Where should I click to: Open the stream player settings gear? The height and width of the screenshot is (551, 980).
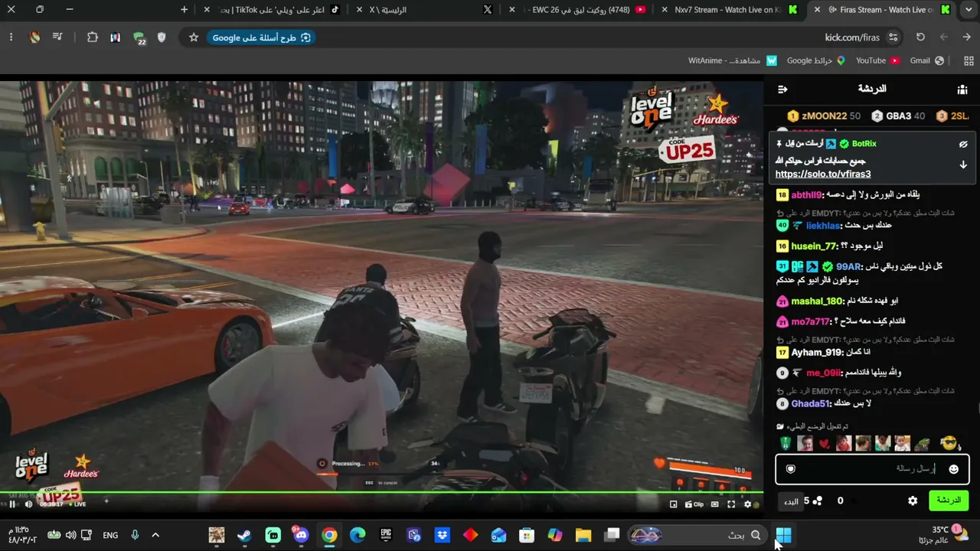point(748,504)
